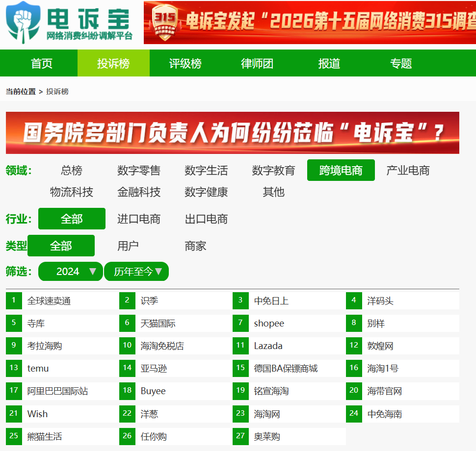
Task: Open rank 16 海淘1号
Action: coord(402,369)
